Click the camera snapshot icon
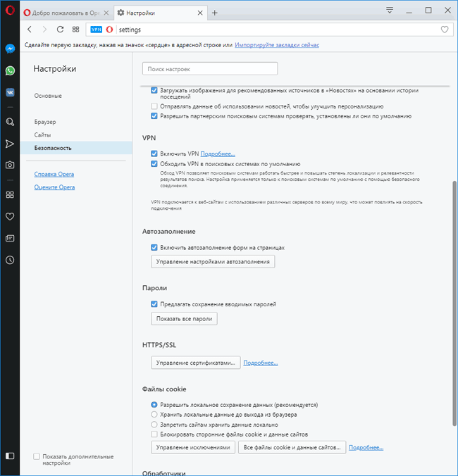Image resolution: width=458 pixels, height=476 pixels. click(x=10, y=165)
